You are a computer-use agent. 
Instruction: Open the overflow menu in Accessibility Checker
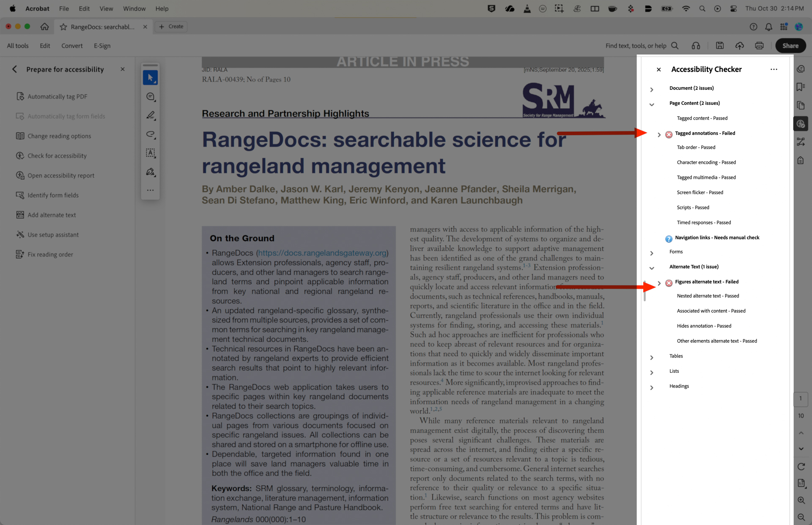click(x=774, y=69)
